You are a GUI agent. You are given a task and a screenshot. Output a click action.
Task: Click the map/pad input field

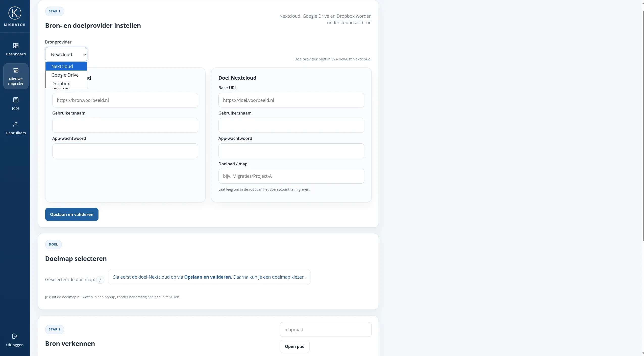click(x=325, y=329)
